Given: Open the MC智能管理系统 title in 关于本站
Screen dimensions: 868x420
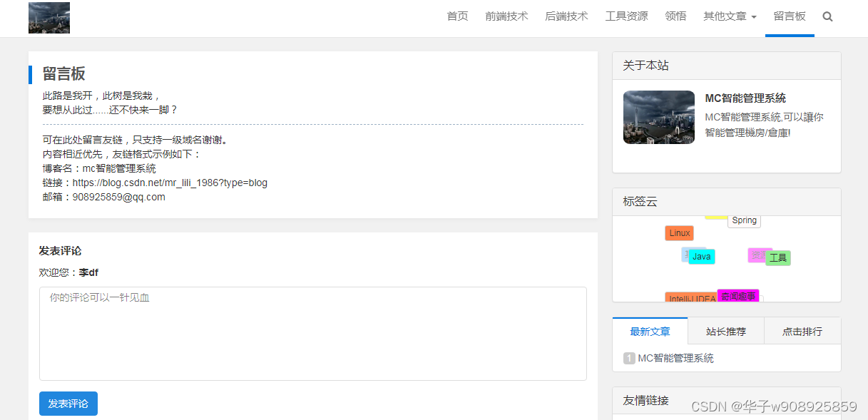Looking at the screenshot, I should 745,98.
